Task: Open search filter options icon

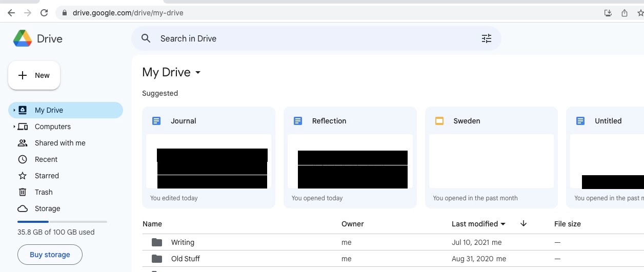Action: pyautogui.click(x=486, y=38)
